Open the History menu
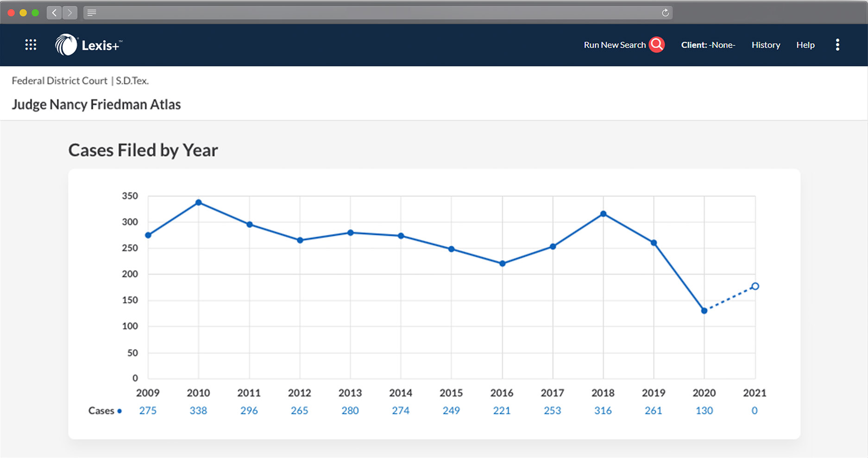This screenshot has width=868, height=458. 766,45
